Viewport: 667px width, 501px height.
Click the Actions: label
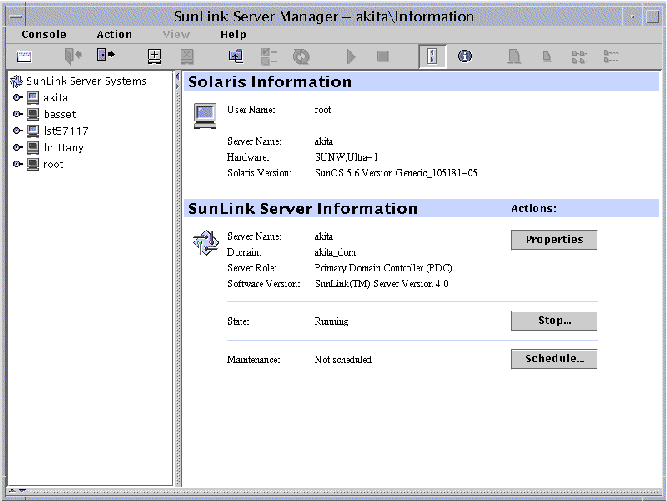pos(533,208)
